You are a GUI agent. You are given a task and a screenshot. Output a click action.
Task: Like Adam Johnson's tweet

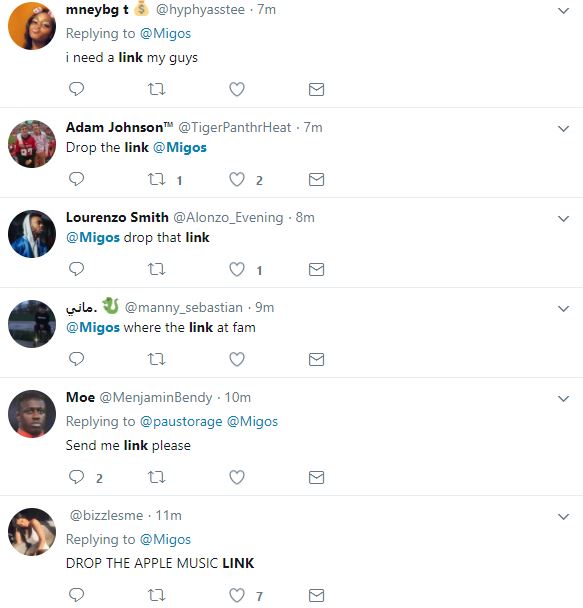(237, 179)
